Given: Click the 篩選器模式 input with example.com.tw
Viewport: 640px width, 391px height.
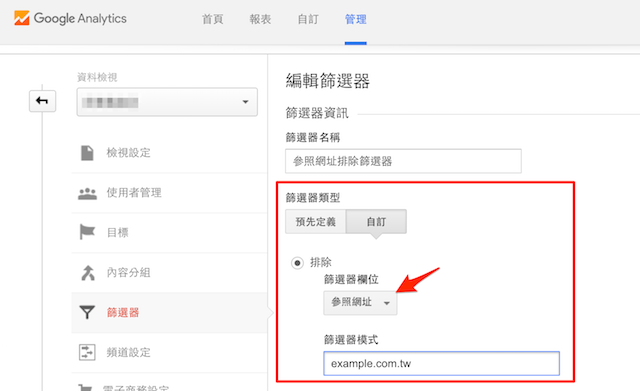Looking at the screenshot, I should click(x=441, y=363).
